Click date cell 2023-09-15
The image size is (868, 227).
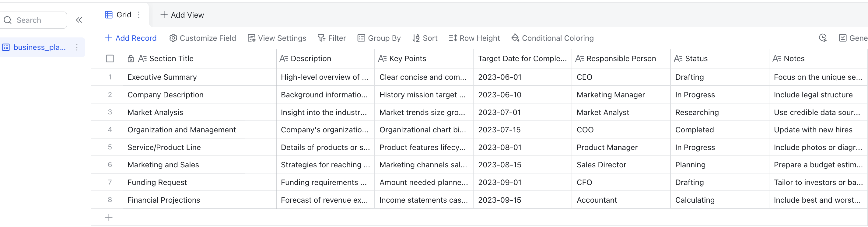523,200
